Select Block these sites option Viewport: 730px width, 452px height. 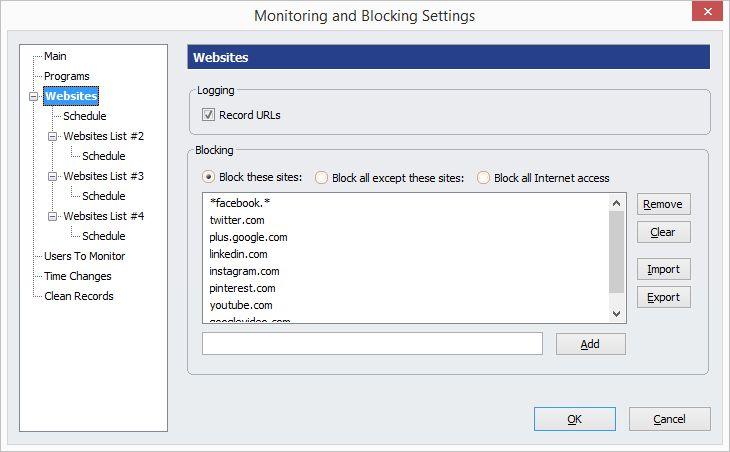208,177
